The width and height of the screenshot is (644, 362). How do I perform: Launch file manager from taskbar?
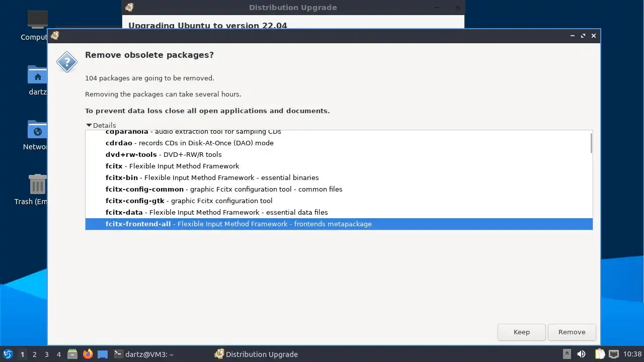click(72, 354)
